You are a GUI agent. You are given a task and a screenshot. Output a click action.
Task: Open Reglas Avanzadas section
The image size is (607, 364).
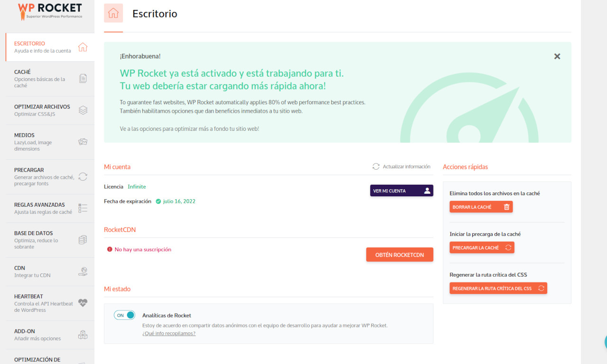[x=50, y=208]
